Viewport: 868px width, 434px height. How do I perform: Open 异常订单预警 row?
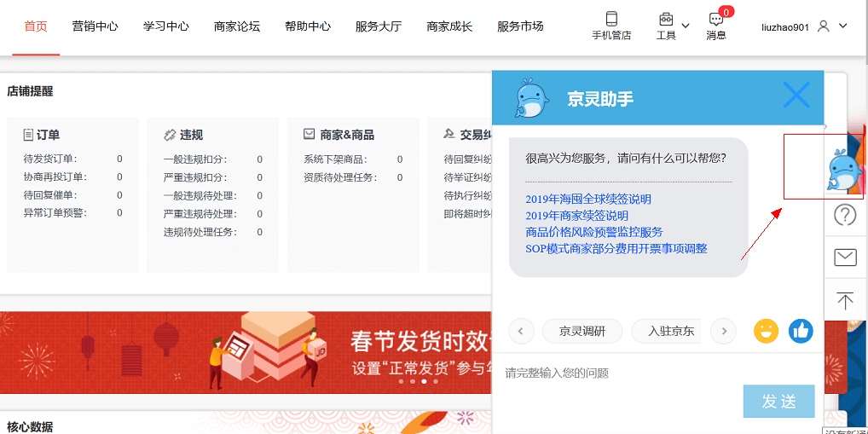point(72,212)
